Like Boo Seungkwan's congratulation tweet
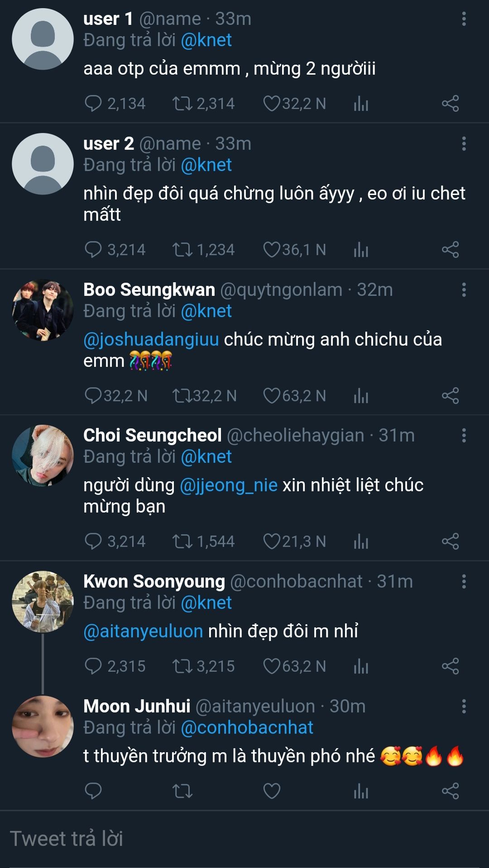The image size is (489, 868). [272, 396]
